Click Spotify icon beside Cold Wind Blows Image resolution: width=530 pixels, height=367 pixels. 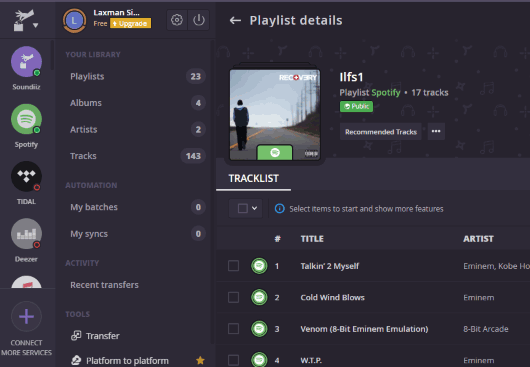tap(259, 297)
